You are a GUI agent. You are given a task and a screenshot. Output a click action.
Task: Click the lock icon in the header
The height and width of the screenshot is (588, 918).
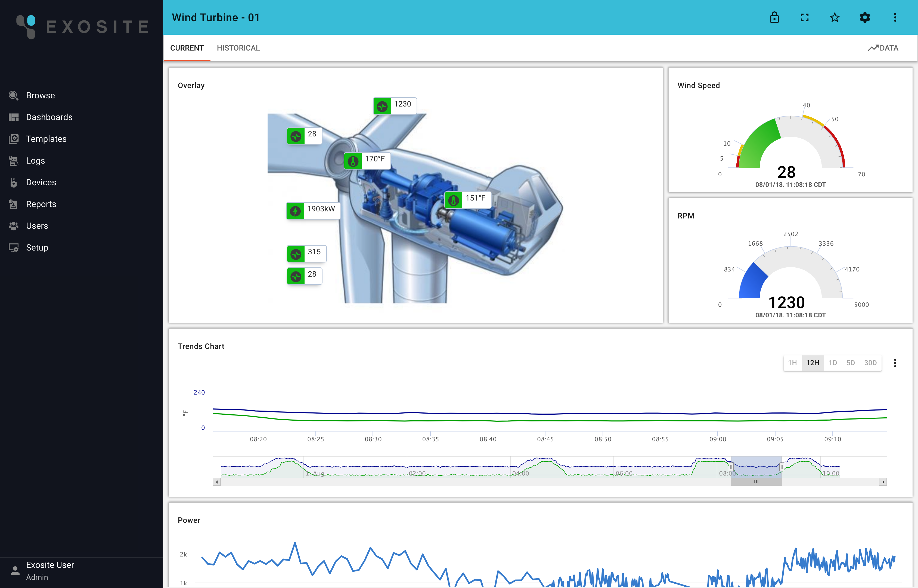pyautogui.click(x=774, y=18)
